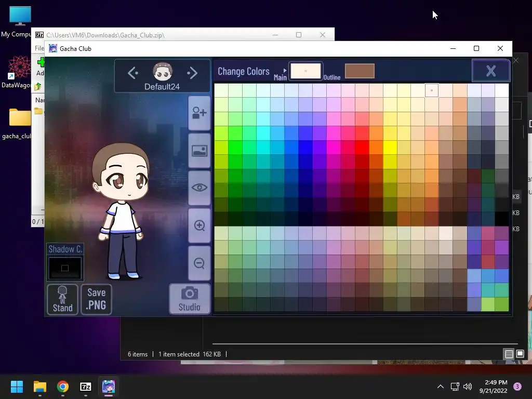Switch Explorer window to large icons view

(520, 354)
